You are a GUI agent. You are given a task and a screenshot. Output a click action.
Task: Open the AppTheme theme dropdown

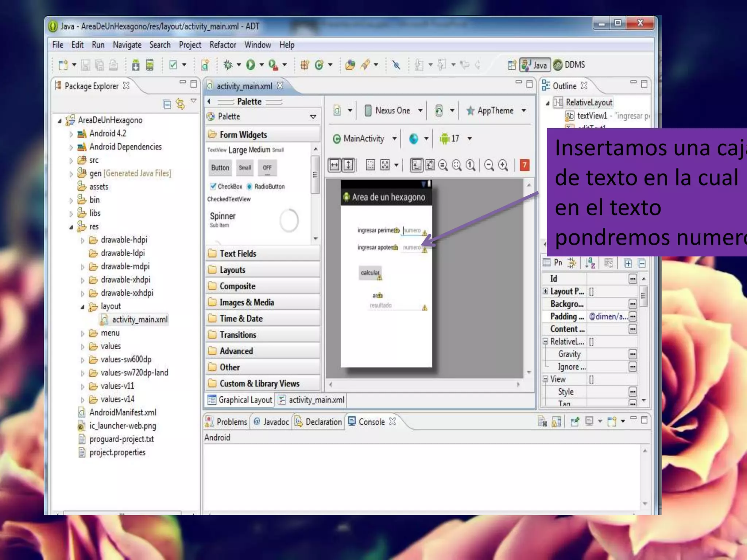click(496, 110)
